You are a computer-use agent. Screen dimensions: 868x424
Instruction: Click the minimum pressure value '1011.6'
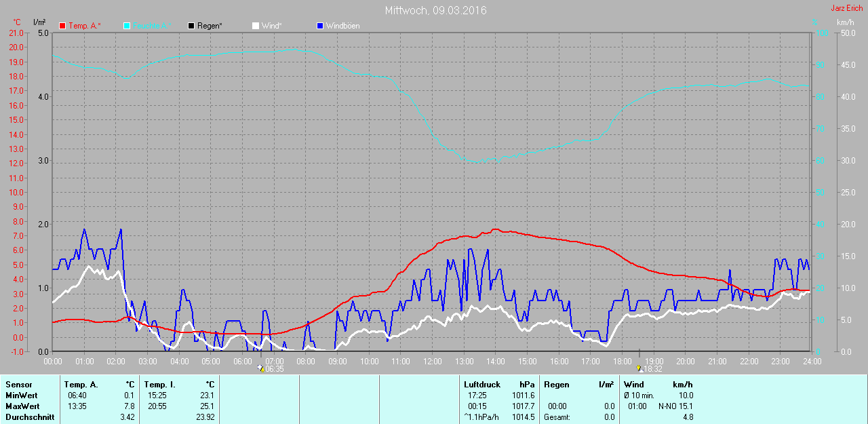click(524, 396)
